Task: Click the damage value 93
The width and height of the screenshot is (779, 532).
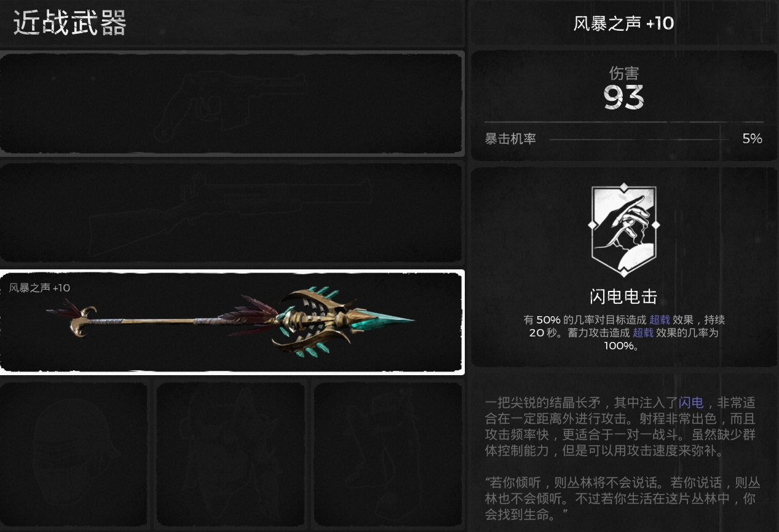Action: click(x=623, y=97)
